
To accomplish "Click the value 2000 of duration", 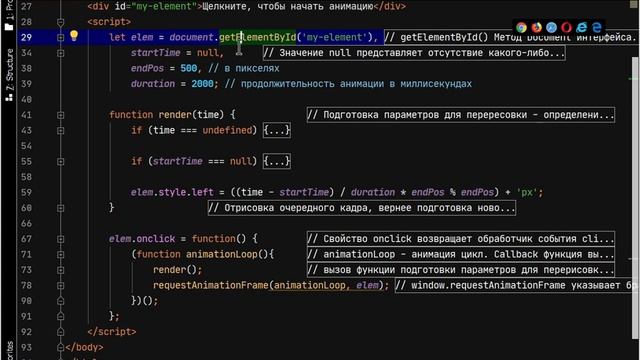I will point(202,84).
